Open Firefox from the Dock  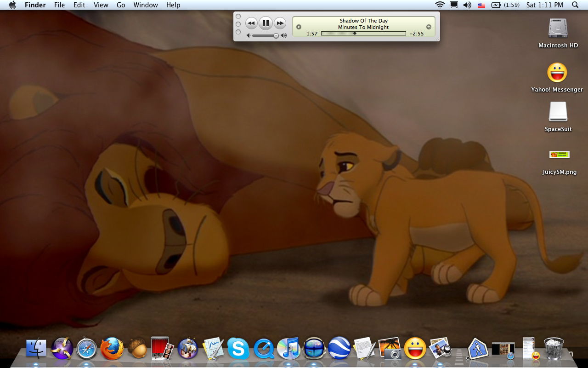click(x=112, y=348)
